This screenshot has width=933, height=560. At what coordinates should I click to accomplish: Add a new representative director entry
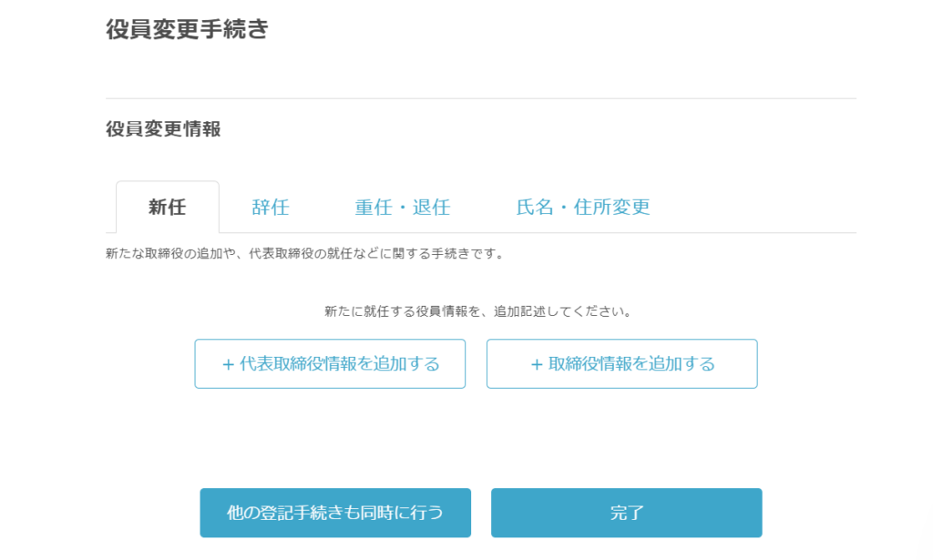pos(330,364)
